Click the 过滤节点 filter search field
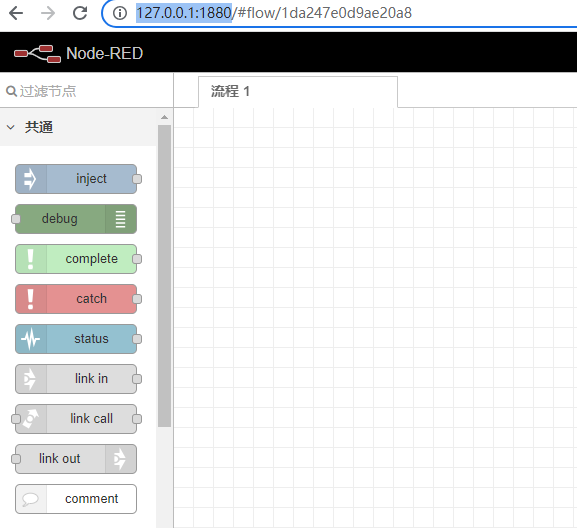Viewport: 577px width, 528px height. pos(86,91)
